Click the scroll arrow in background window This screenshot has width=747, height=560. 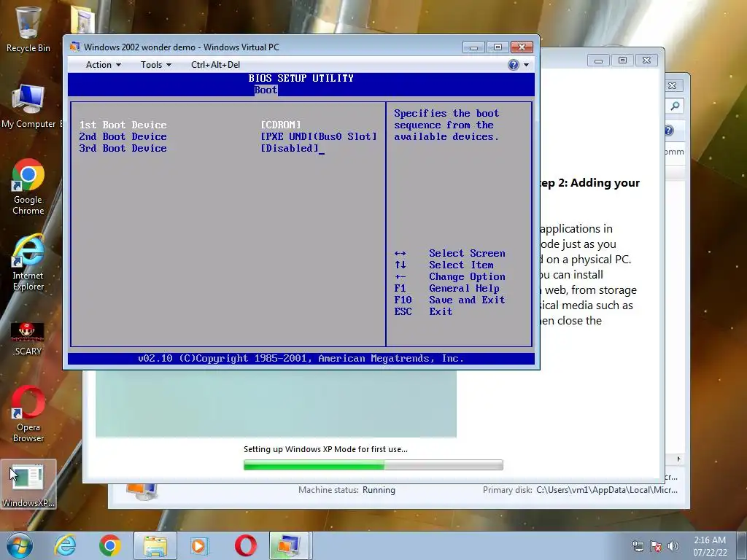(678, 459)
